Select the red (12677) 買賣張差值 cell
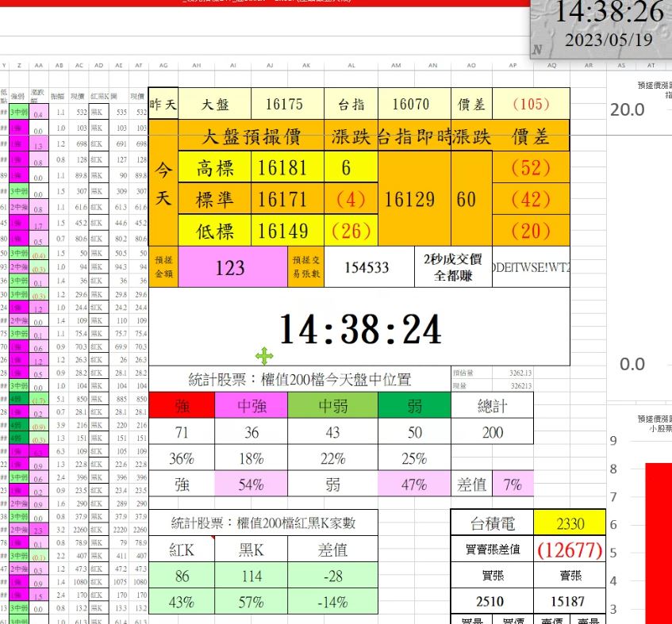The height and width of the screenshot is (624, 672). click(x=570, y=549)
